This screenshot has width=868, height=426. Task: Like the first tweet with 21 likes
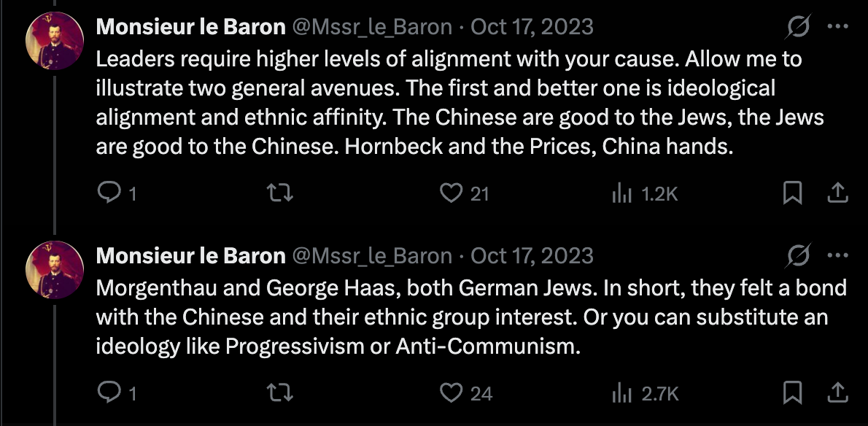(453, 193)
